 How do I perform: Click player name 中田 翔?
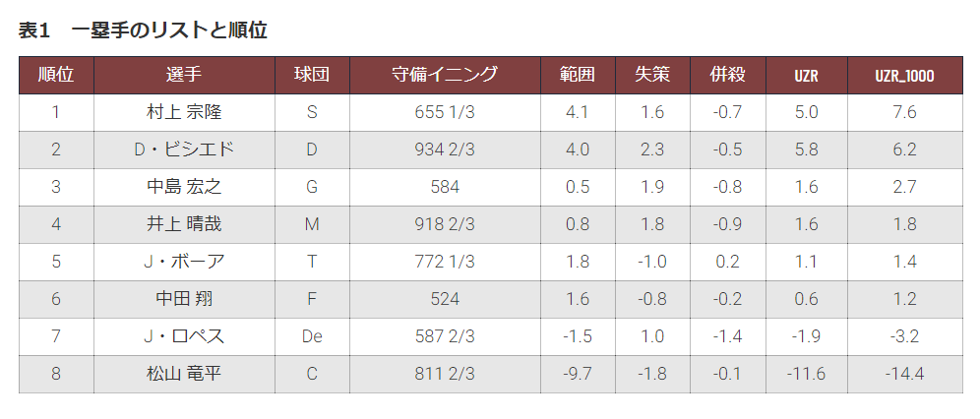pos(184,299)
